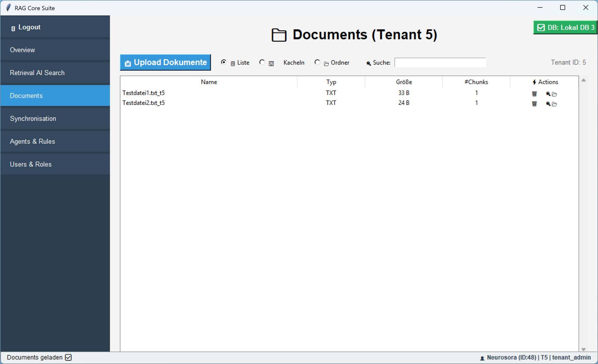This screenshot has height=364, width=598.
Task: Click the scrollbar down arrow
Action: (x=584, y=349)
